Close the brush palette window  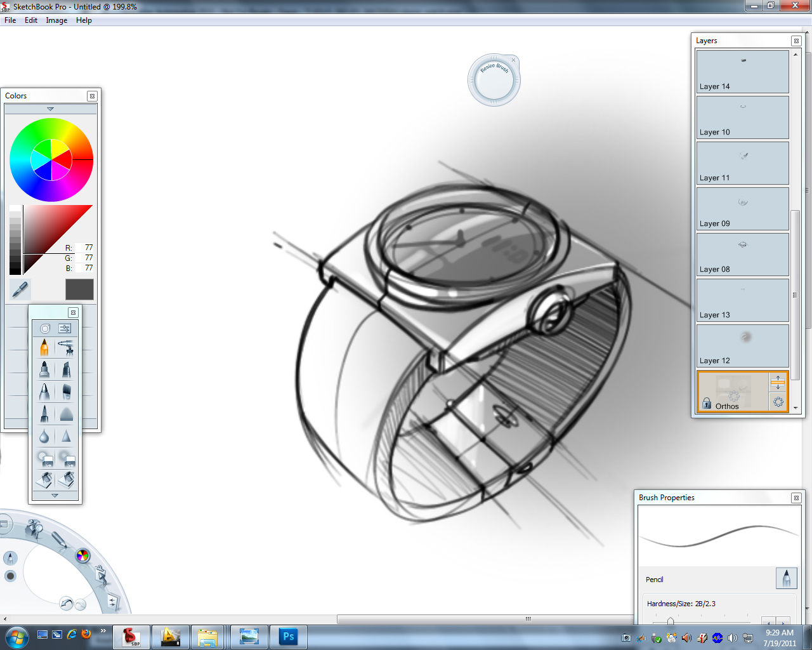[x=73, y=312]
